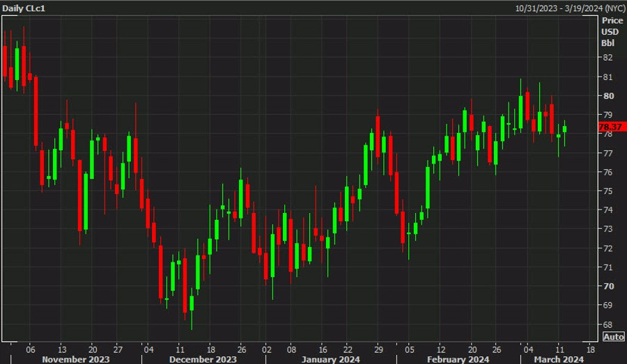Viewport: 627px width, 364px height.
Task: Click the 04 date tick in December
Action: coord(148,349)
